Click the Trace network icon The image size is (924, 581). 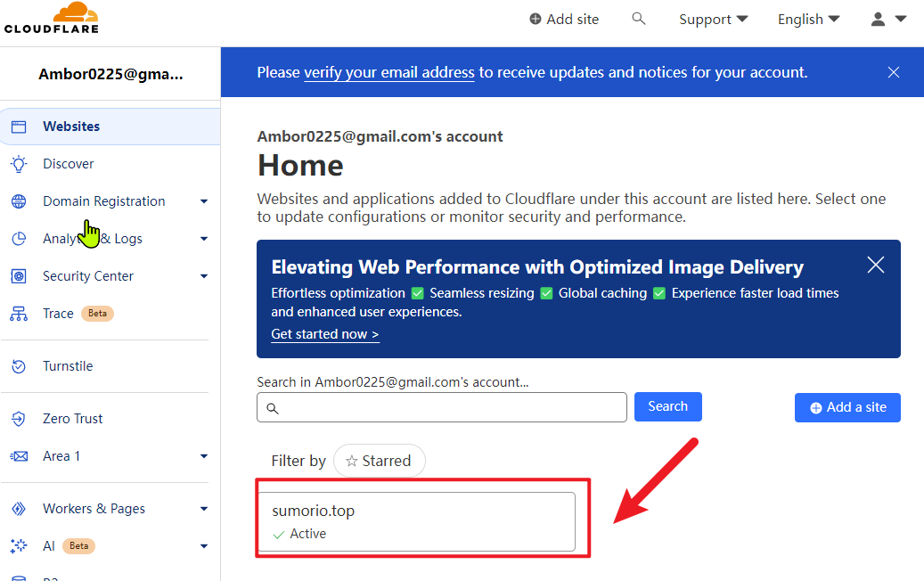click(19, 314)
